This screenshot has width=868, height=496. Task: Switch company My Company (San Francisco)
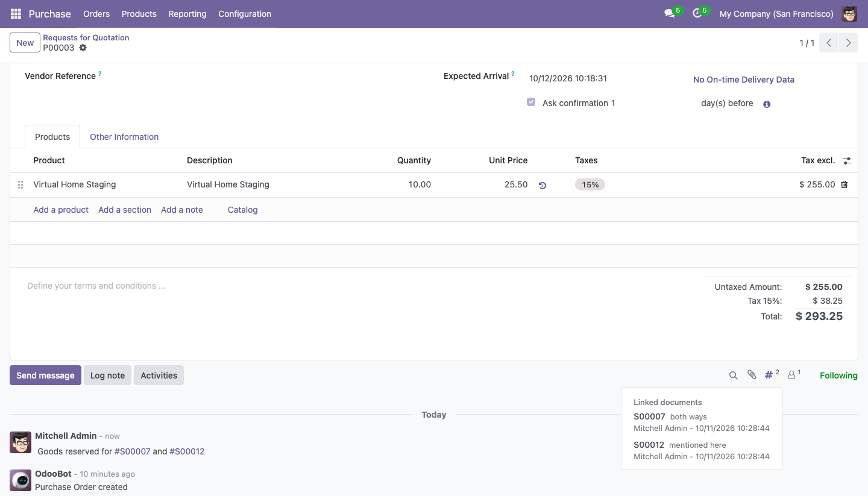(776, 14)
